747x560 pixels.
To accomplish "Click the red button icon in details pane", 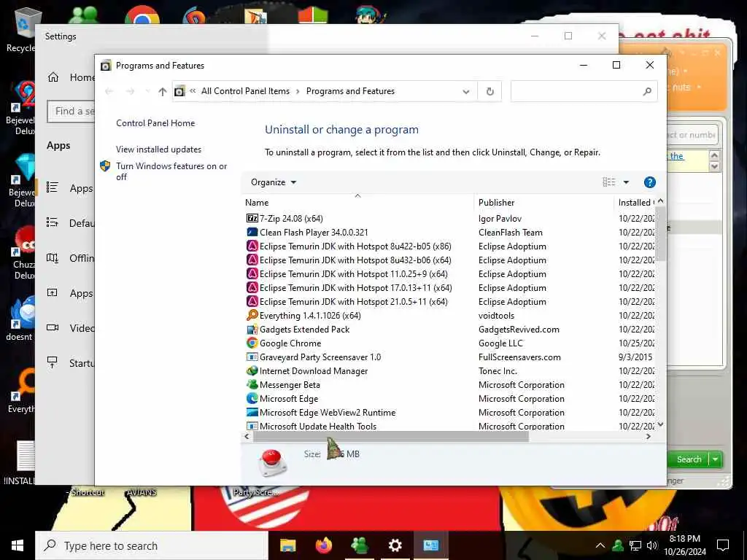I will 273,461.
